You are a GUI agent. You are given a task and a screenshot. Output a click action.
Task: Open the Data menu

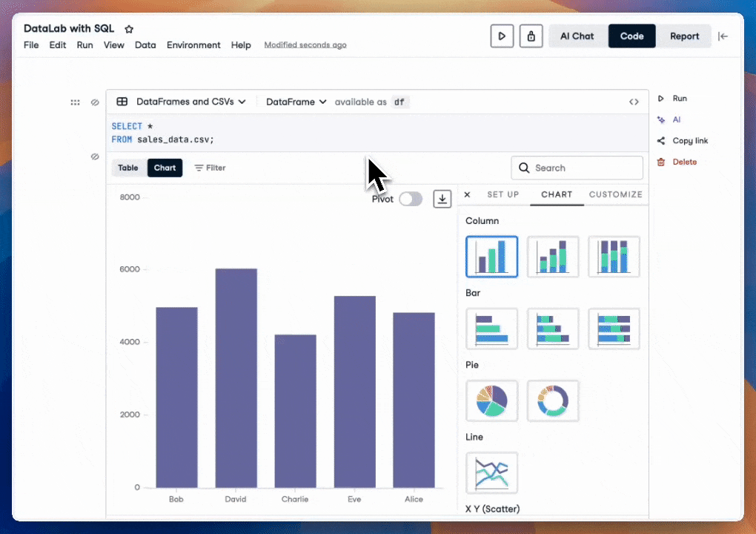pos(145,44)
